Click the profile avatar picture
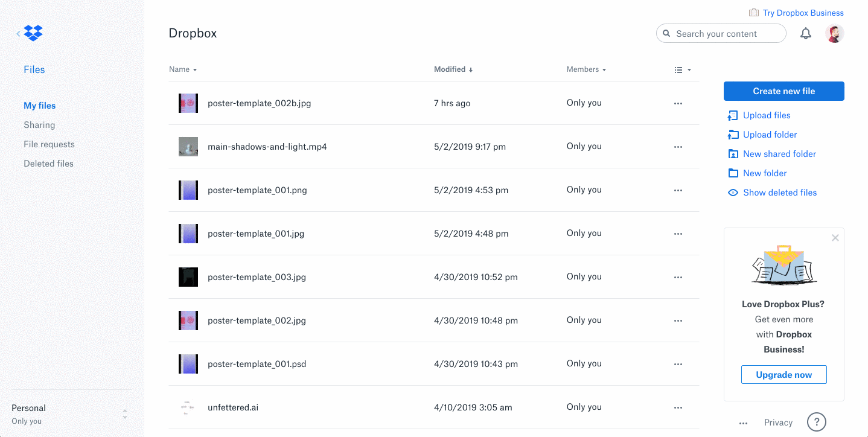The image size is (868, 437). pyautogui.click(x=834, y=33)
